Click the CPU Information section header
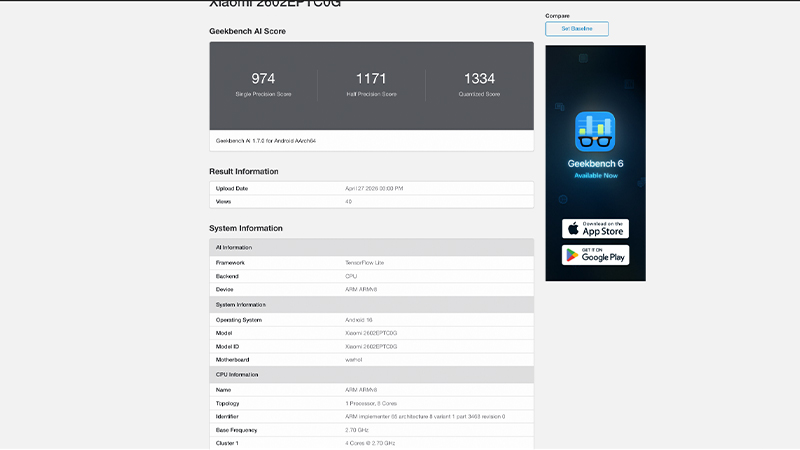Image resolution: width=800 pixels, height=450 pixels. [237, 374]
